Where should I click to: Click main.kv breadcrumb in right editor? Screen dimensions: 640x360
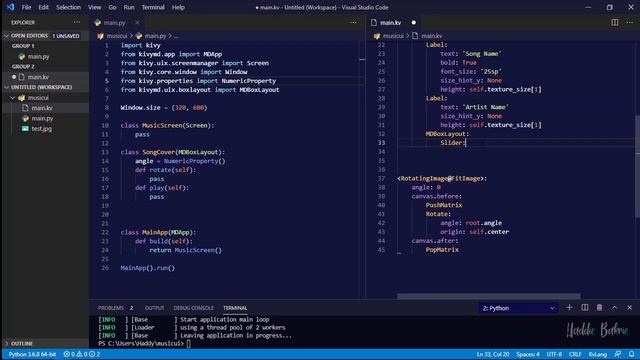coord(431,36)
